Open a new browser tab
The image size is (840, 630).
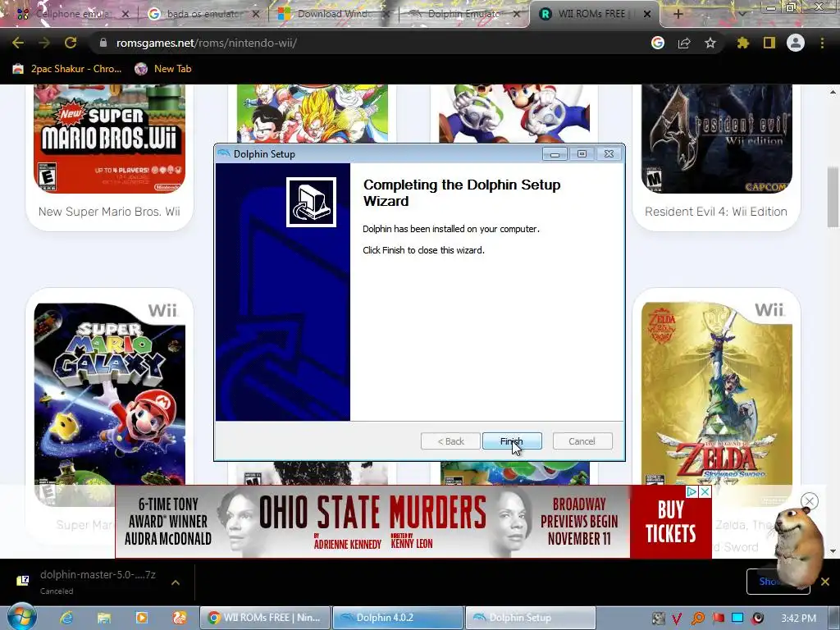(678, 14)
